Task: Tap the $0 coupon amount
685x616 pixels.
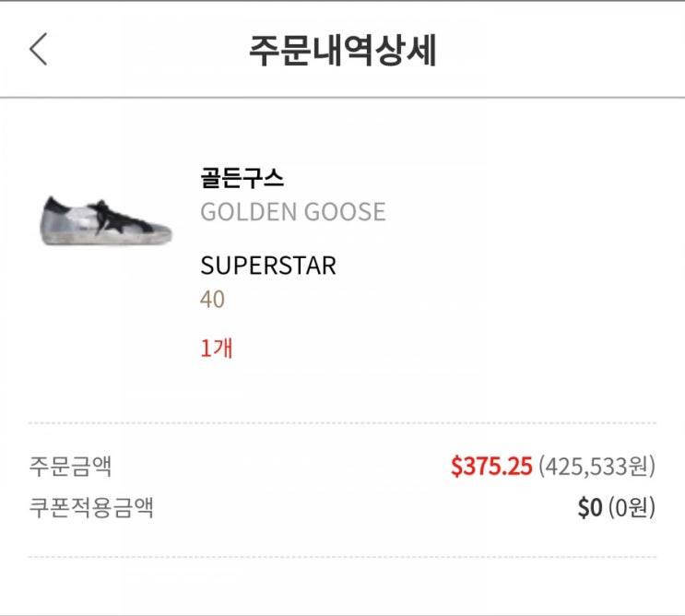Action: pos(589,508)
